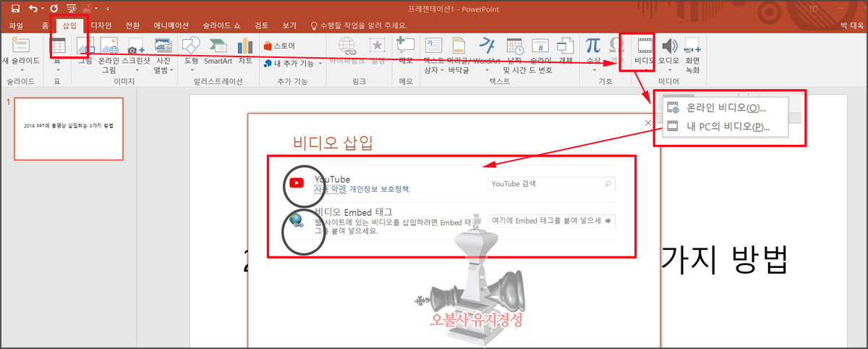The height and width of the screenshot is (349, 868).
Task: Open the 전환 (Transitions) tab
Action: click(x=132, y=25)
